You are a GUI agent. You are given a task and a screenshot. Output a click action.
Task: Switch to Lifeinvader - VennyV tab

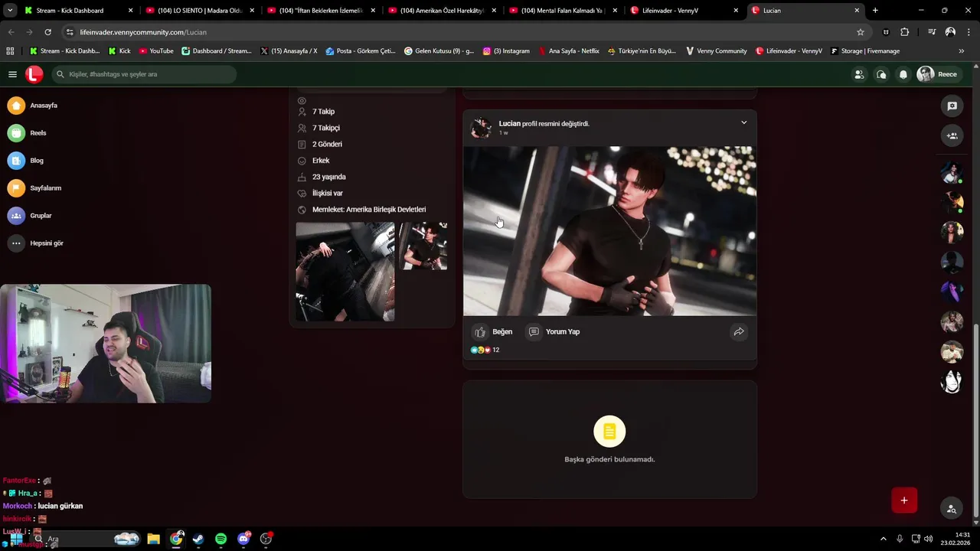pyautogui.click(x=684, y=11)
